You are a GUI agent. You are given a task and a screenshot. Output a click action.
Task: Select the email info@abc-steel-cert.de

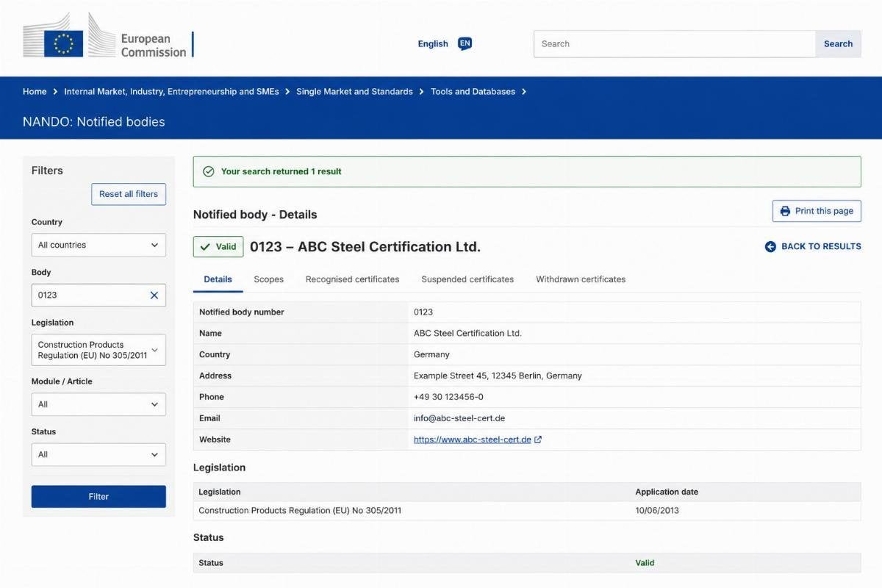(459, 418)
